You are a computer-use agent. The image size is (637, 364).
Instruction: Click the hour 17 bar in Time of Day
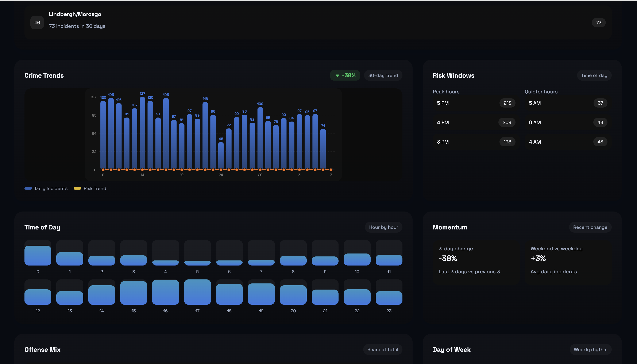point(197,292)
